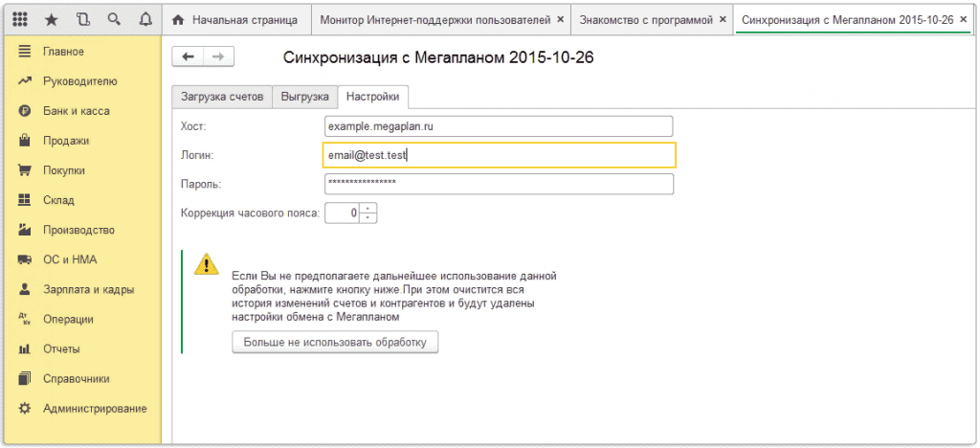Open the sections grid menu icon
This screenshot has height=448, width=980.
click(x=19, y=19)
